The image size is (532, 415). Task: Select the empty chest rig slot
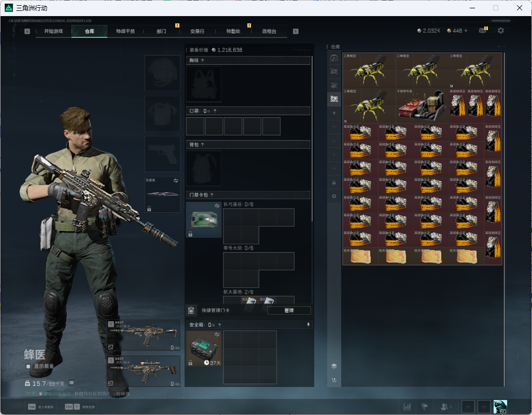[204, 84]
